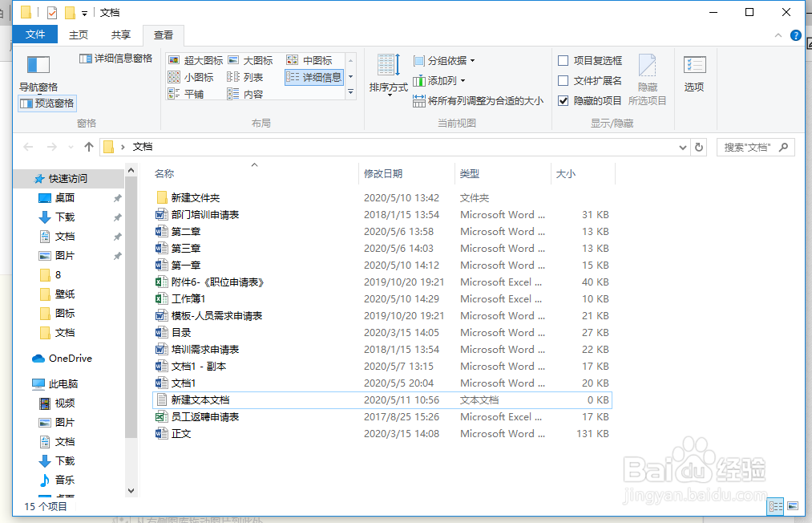
Task: Select Small icons (小图标) layout
Action: (191, 77)
